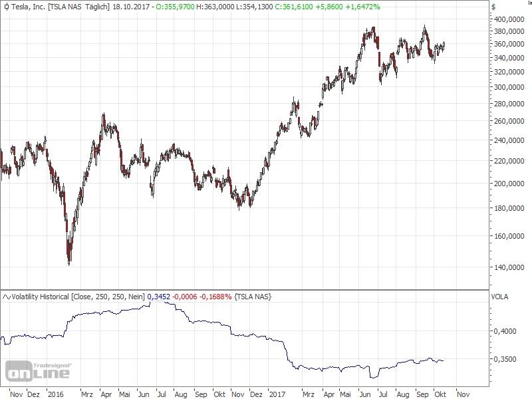Click the VOLA axis title
This screenshot has width=532, height=399.
click(x=500, y=297)
